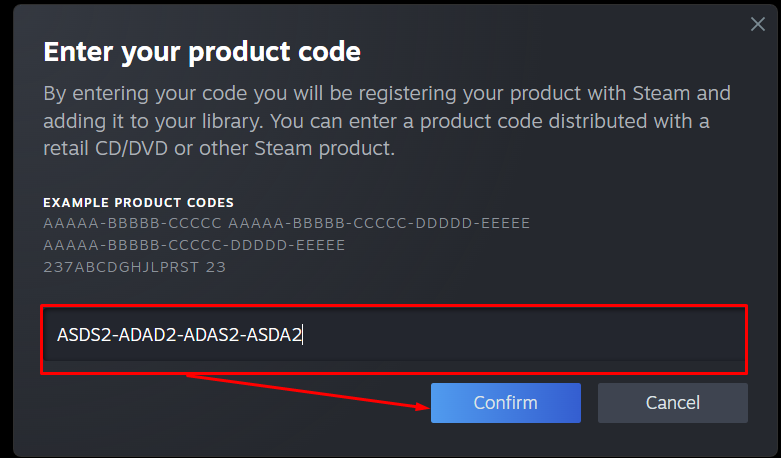This screenshot has width=781, height=458.
Task: Click the second-line example code AAAAA-BBBBB-CCCCC-DDDDD-EEEEE
Action: tap(194, 245)
